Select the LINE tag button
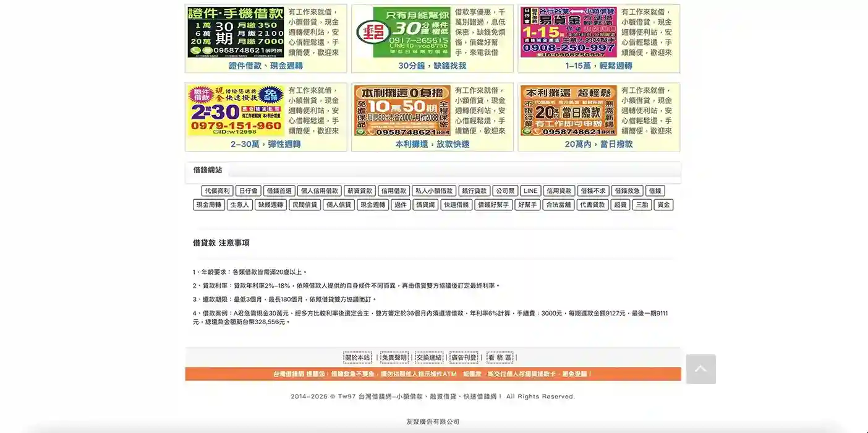Image resolution: width=868 pixels, height=433 pixels. tap(530, 191)
